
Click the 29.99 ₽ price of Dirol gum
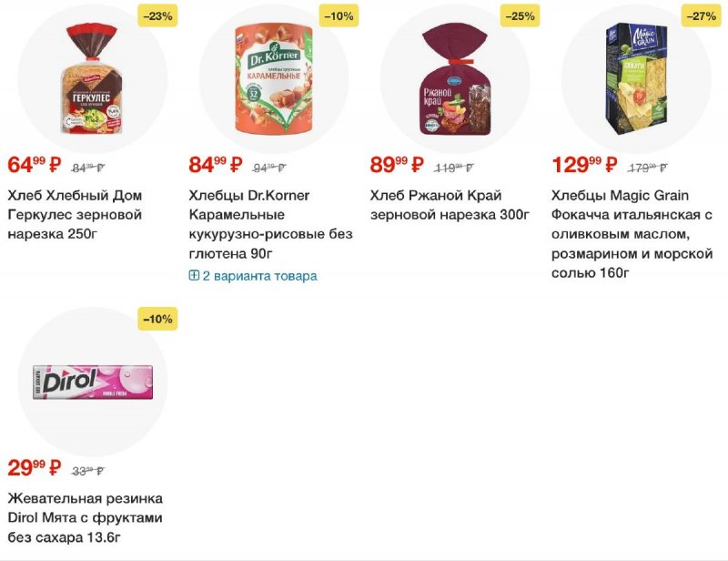pyautogui.click(x=35, y=467)
